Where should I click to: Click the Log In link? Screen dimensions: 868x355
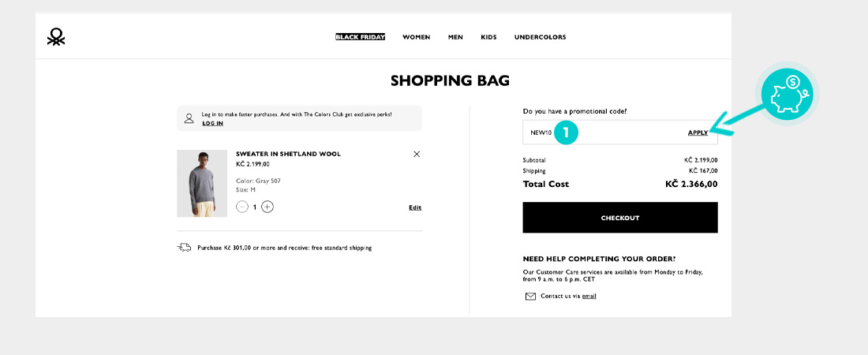(212, 123)
